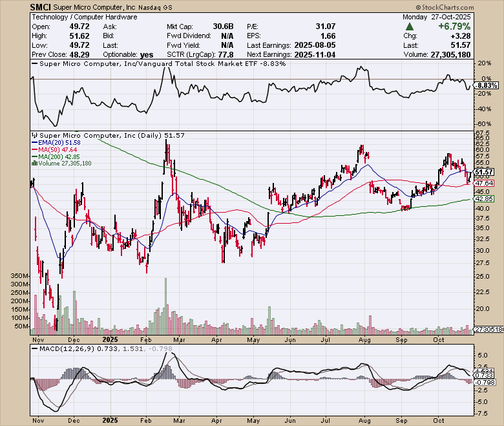Click the Nasdaq GS exchange label
This screenshot has height=426, width=504.
156,7
